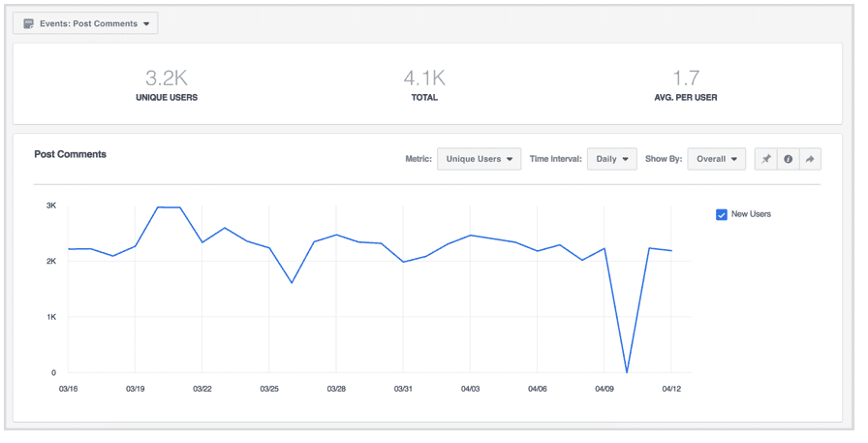Click the 04/12 date on the x-axis
This screenshot has height=443, width=868.
671,389
